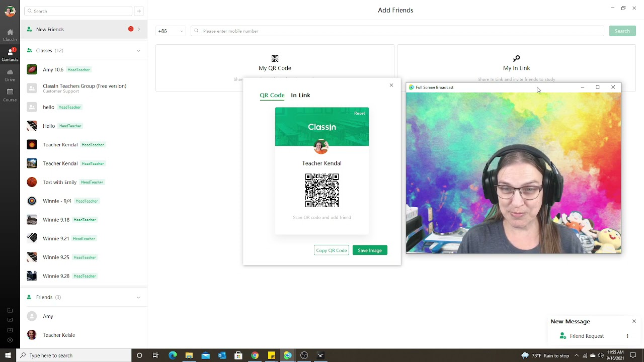This screenshot has width=644, height=362.
Task: Open Outlook from the taskbar
Action: (x=222, y=355)
